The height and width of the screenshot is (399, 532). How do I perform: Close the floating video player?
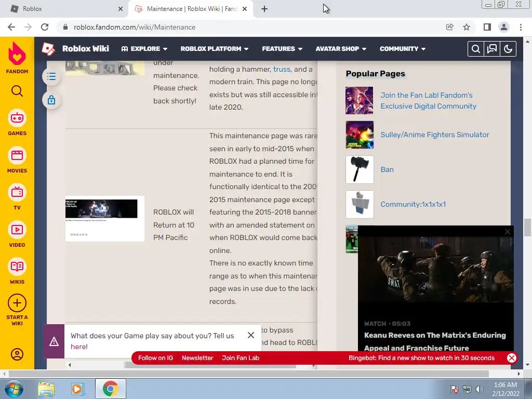(x=508, y=232)
